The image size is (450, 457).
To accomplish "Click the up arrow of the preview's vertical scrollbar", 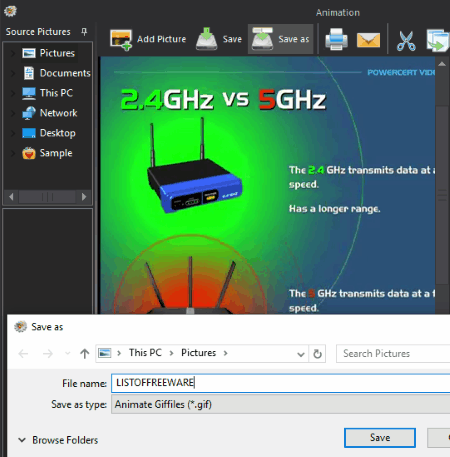I will point(442,64).
